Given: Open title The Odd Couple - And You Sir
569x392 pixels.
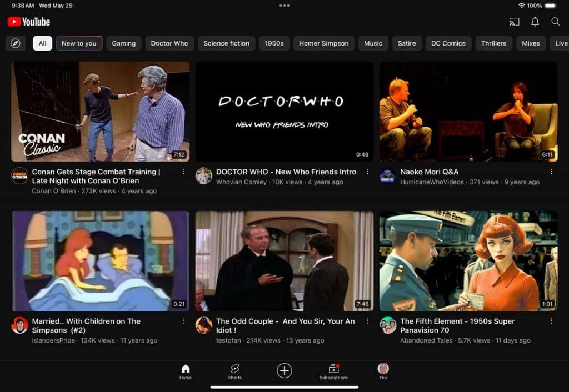Looking at the screenshot, I should (285, 325).
